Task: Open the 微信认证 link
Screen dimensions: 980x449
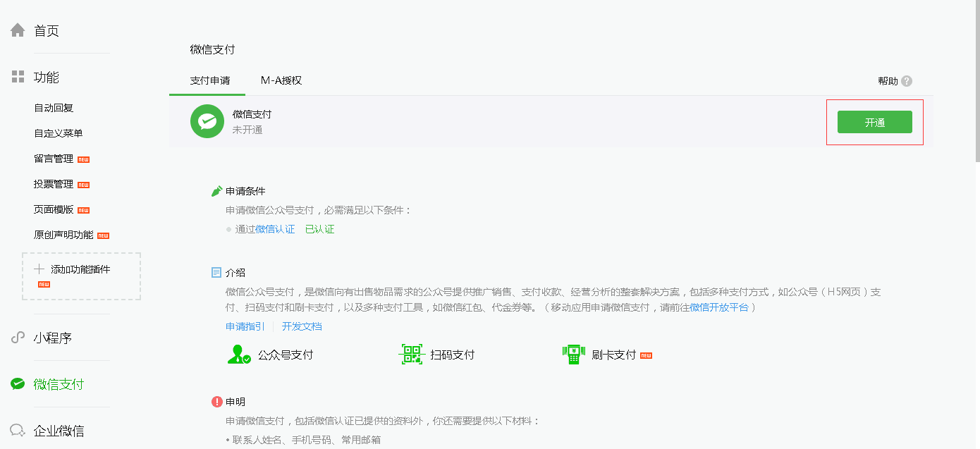Action: (x=275, y=229)
